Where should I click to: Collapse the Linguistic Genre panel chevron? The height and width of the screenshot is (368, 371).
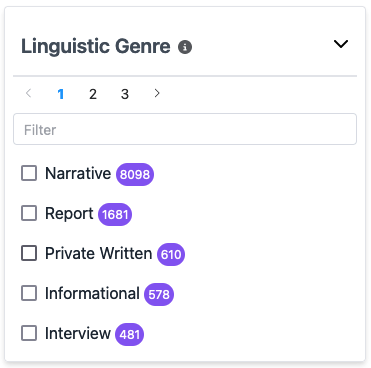pos(341,44)
